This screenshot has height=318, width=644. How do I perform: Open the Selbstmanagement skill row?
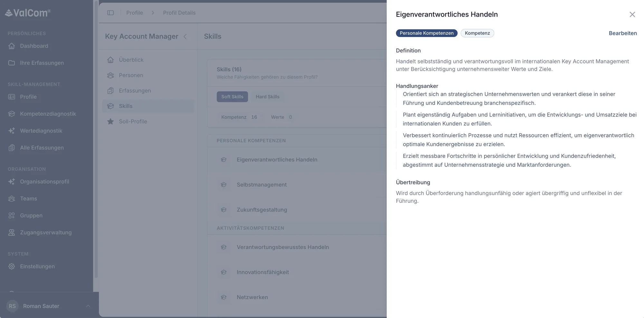[x=297, y=185]
